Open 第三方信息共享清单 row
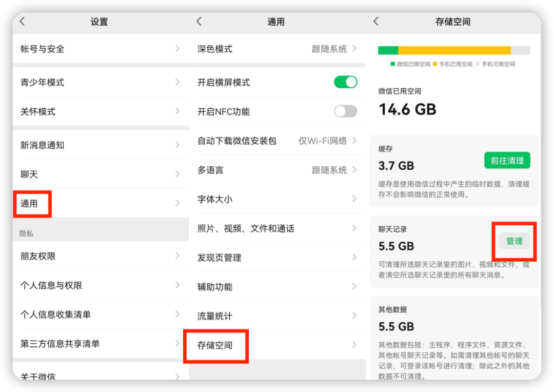 pyautogui.click(x=101, y=344)
